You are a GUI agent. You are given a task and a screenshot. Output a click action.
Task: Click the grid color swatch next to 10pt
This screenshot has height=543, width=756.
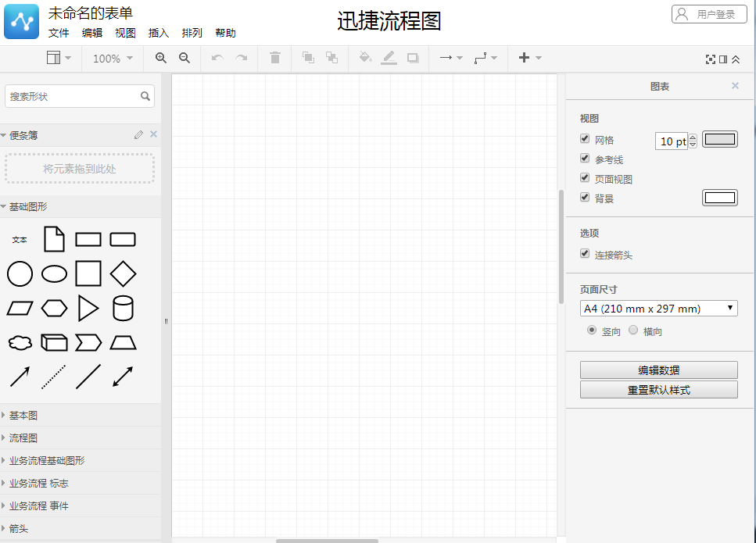click(719, 138)
